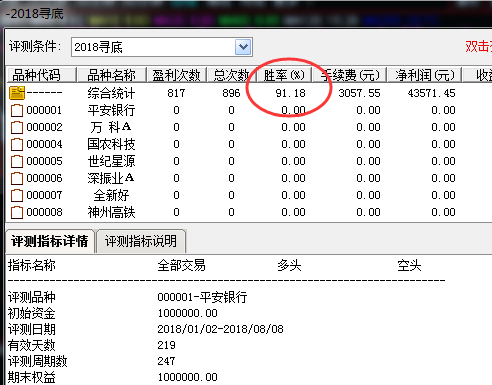Select the 世纪星源 row name

point(111,161)
